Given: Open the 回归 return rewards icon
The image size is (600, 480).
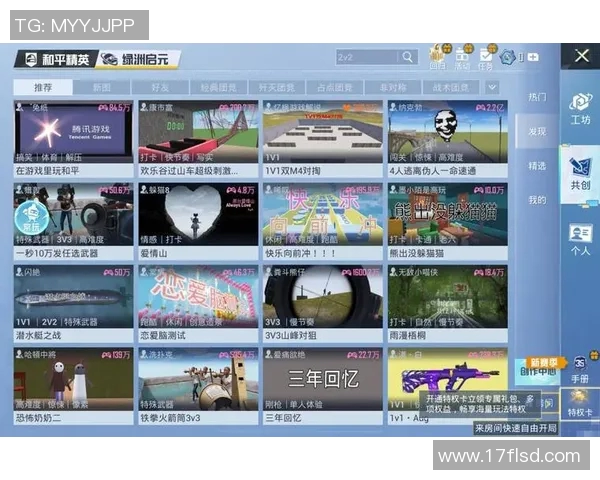Looking at the screenshot, I should 437,57.
